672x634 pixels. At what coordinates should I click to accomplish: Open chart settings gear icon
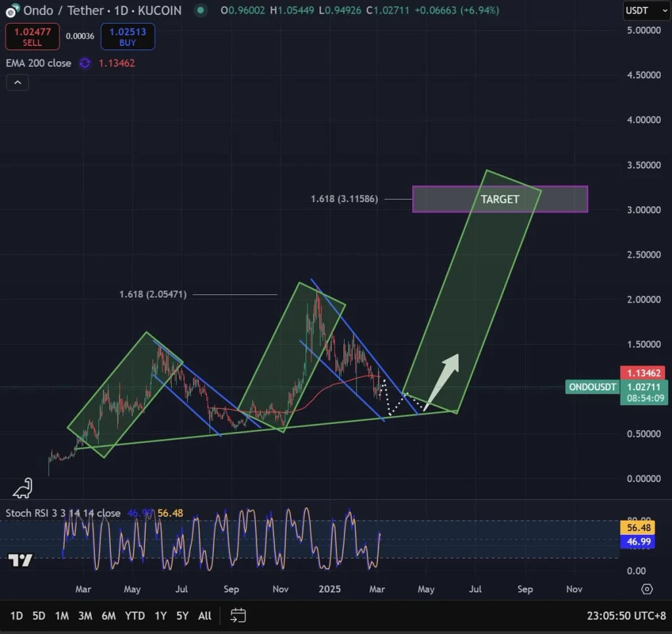tap(646, 589)
